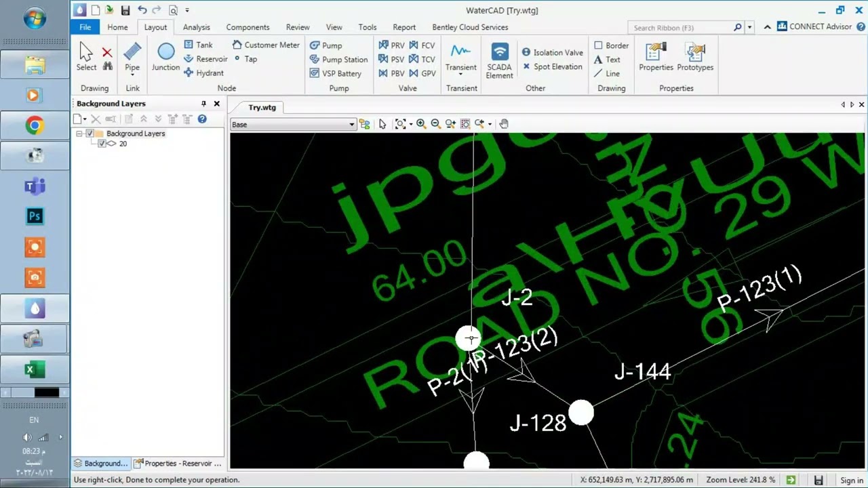Image resolution: width=868 pixels, height=488 pixels.
Task: Switch to the Analysis ribbon tab
Action: [x=196, y=27]
